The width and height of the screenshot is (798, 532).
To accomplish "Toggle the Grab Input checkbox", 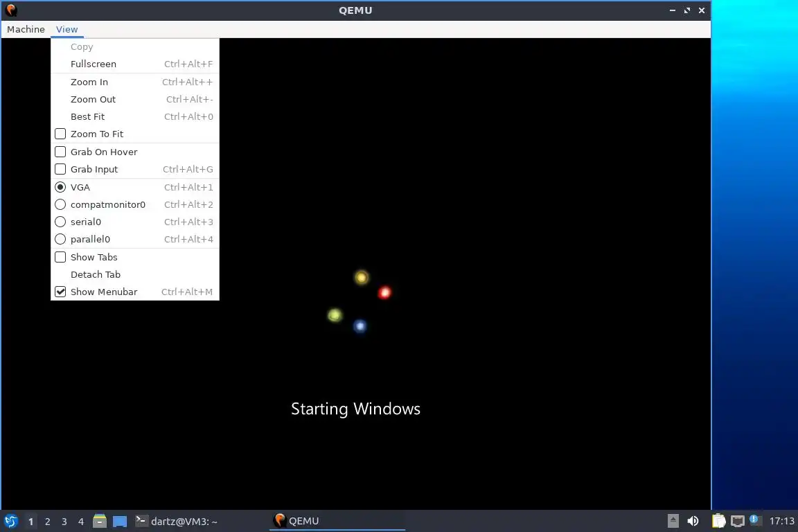I will click(60, 169).
